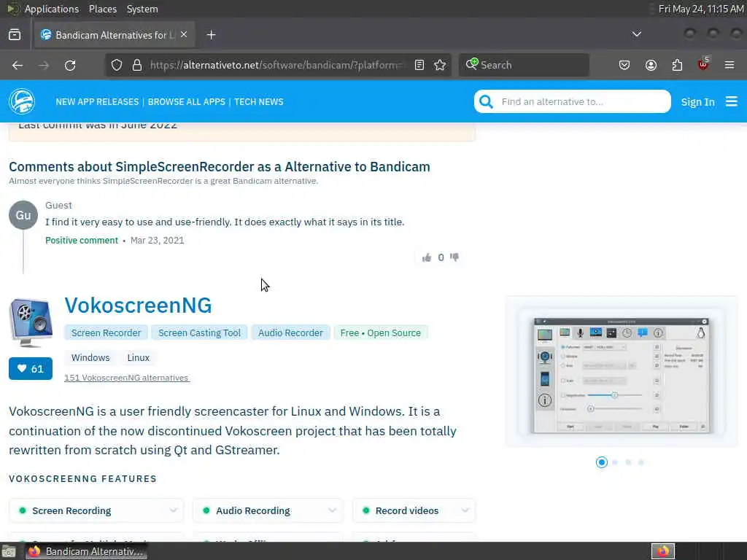Click the Screen Recorder tag
The width and height of the screenshot is (747, 560).
[x=107, y=332]
